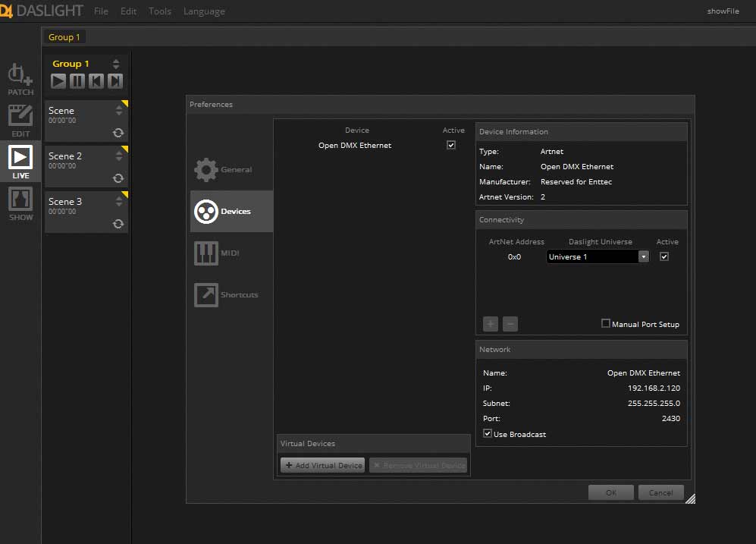Click the Group 1 panel header label
The height and width of the screenshot is (544, 756).
pyautogui.click(x=71, y=64)
